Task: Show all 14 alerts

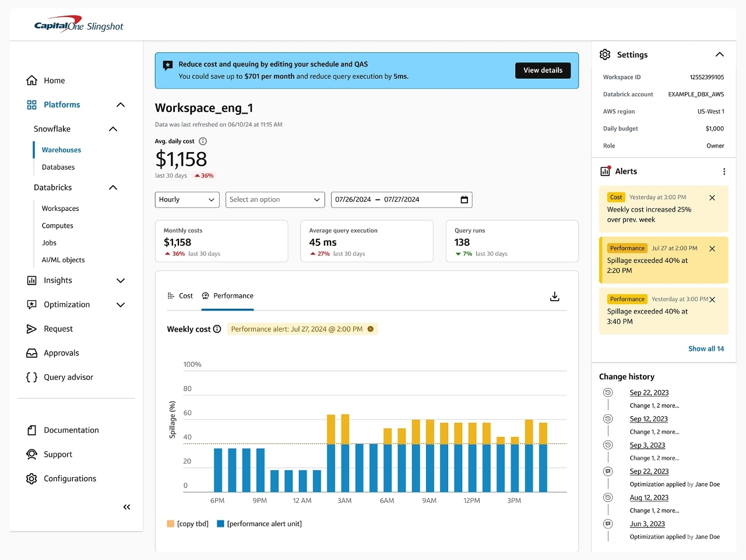Action: (x=706, y=348)
